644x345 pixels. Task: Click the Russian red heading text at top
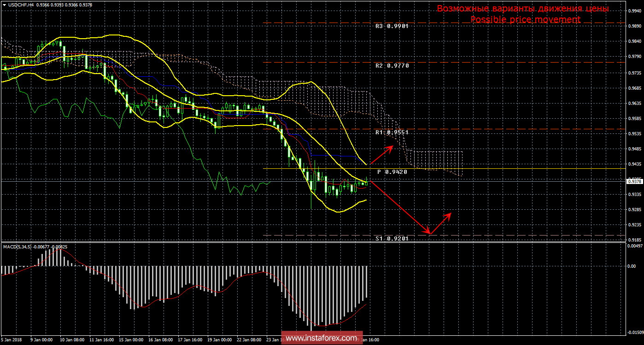pyautogui.click(x=522, y=9)
